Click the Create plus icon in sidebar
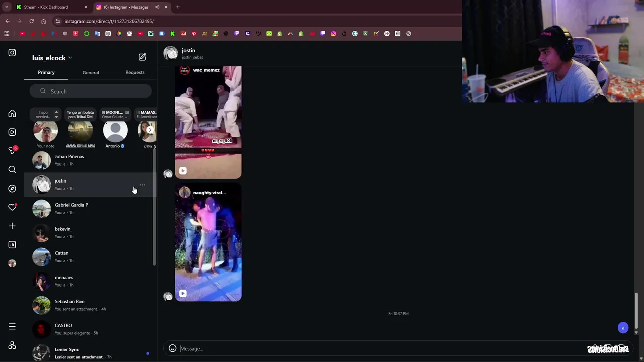 pos(12,226)
